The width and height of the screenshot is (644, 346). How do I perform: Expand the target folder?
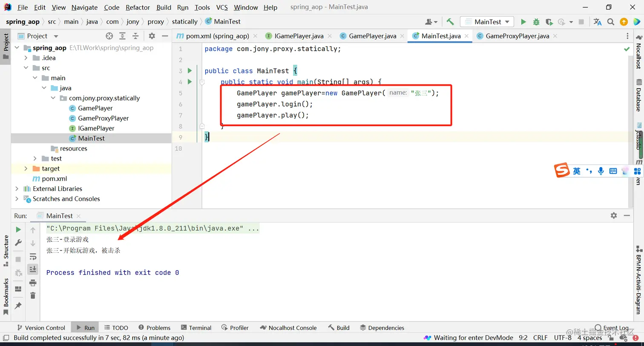26,169
